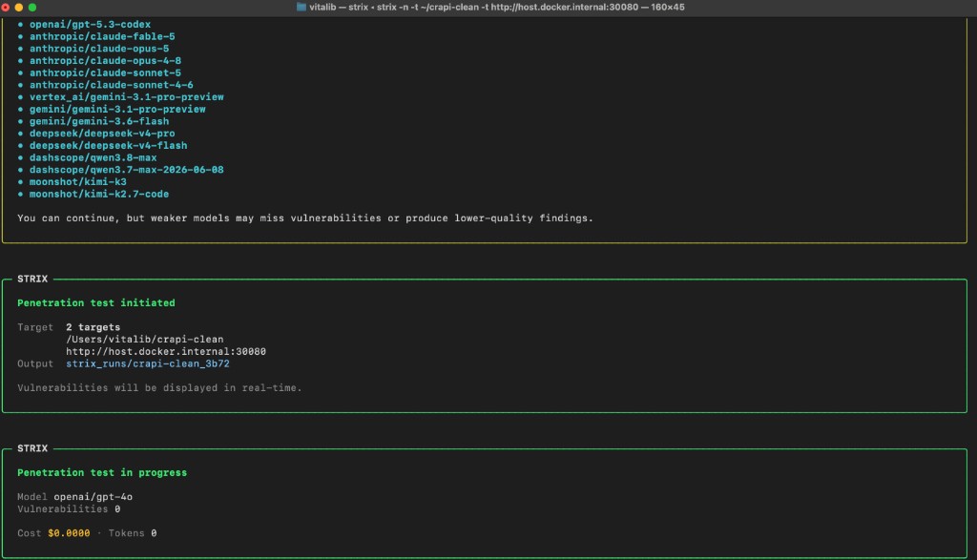The width and height of the screenshot is (977, 560).
Task: Click the Output label
Action: (35, 363)
